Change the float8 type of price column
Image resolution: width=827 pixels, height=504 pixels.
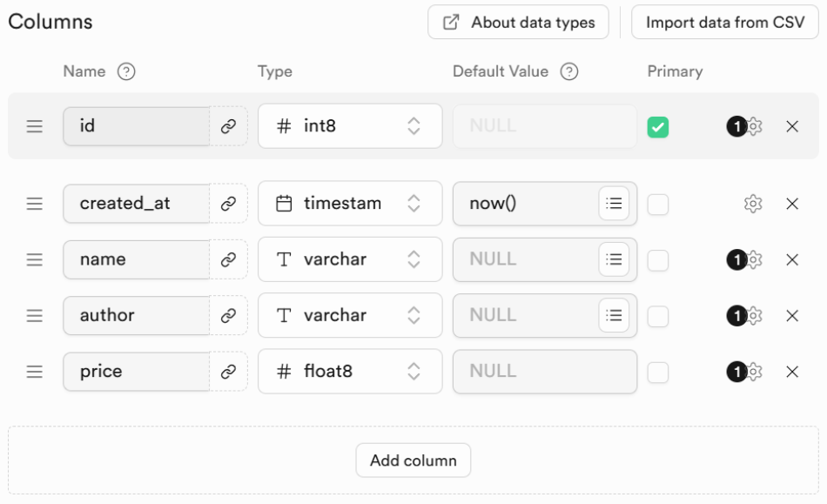(x=350, y=371)
